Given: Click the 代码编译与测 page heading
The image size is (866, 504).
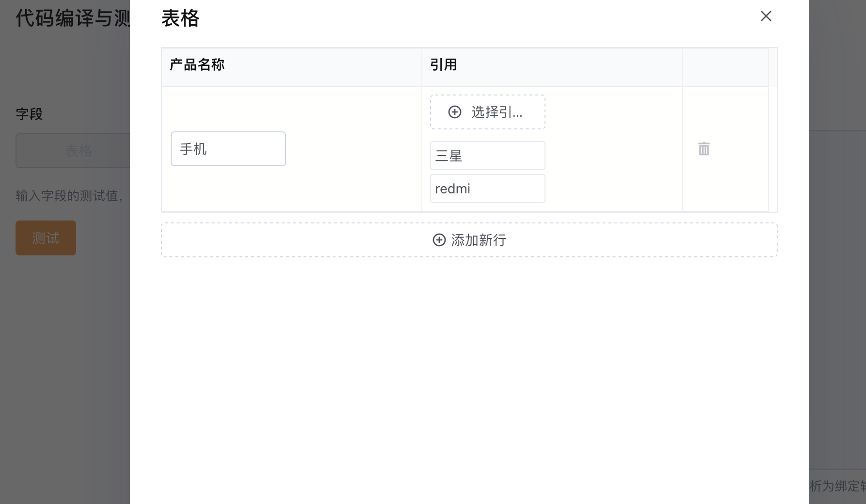Looking at the screenshot, I should [x=73, y=18].
